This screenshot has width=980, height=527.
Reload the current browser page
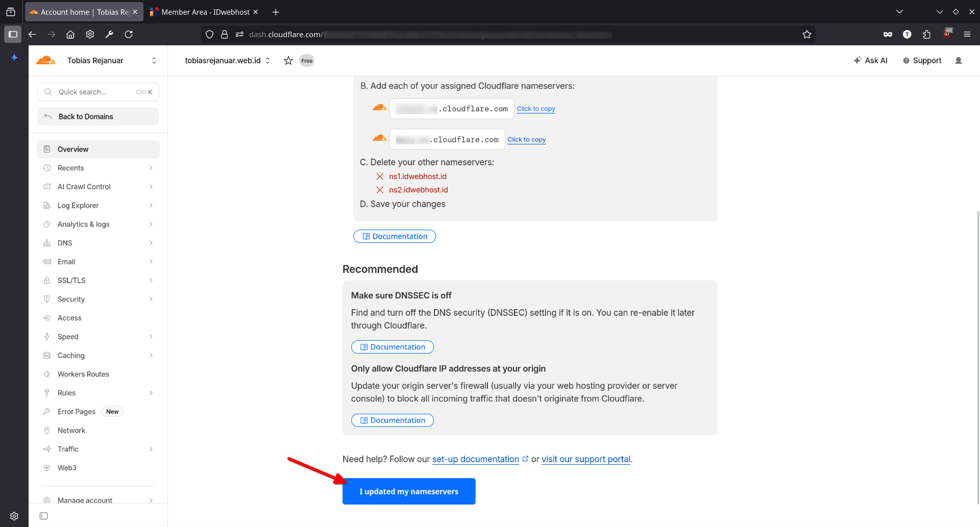pos(129,35)
